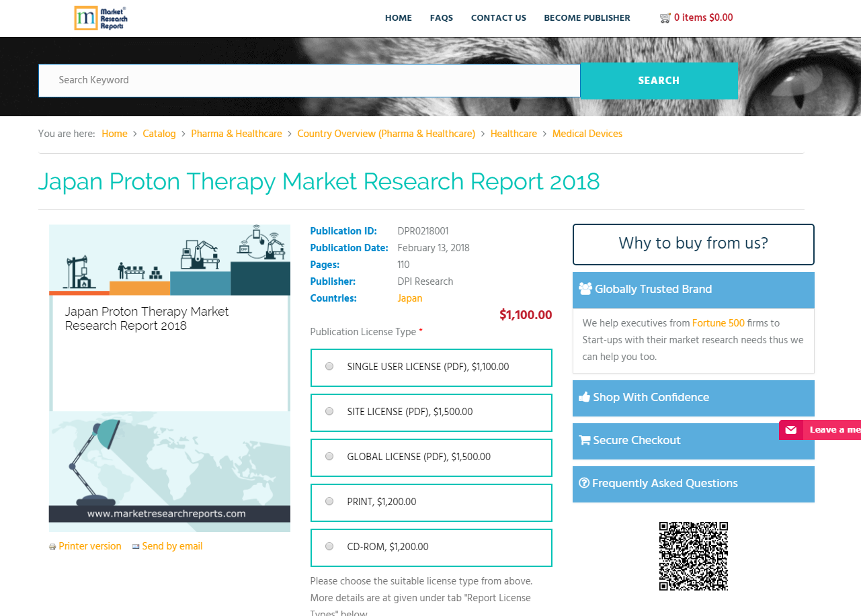Viewport: 861px width, 616px height.
Task: Select Global License (PDF) radio button
Action: (x=329, y=457)
